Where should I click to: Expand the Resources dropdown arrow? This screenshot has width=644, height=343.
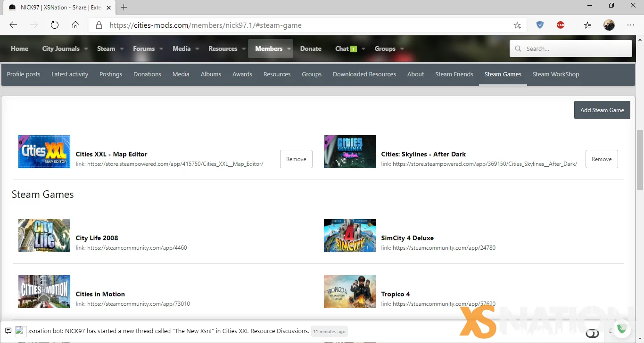click(x=244, y=49)
